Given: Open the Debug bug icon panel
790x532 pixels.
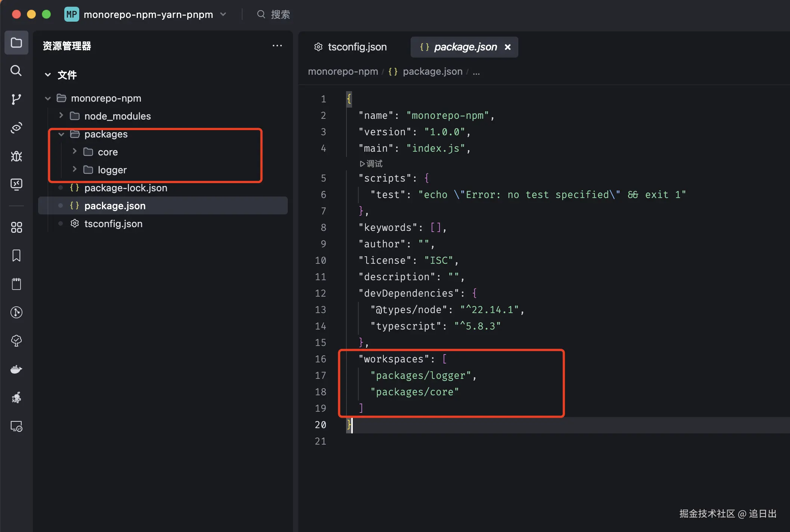Looking at the screenshot, I should pos(16,156).
